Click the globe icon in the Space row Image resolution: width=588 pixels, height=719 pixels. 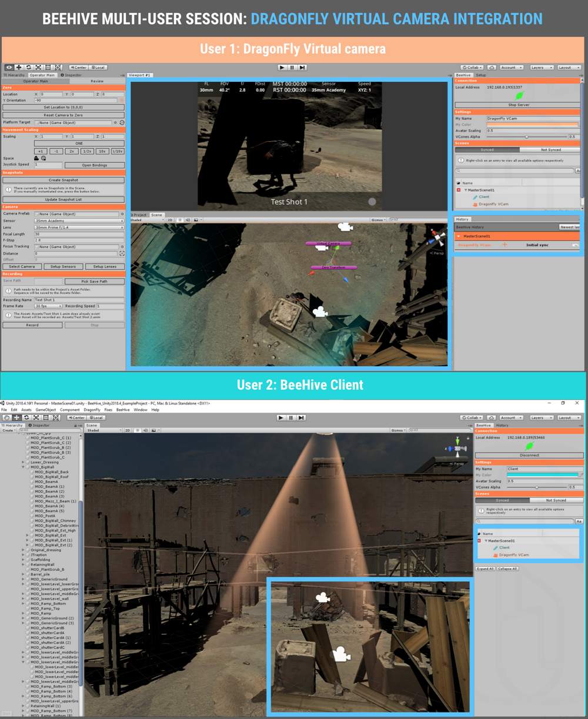[44, 158]
